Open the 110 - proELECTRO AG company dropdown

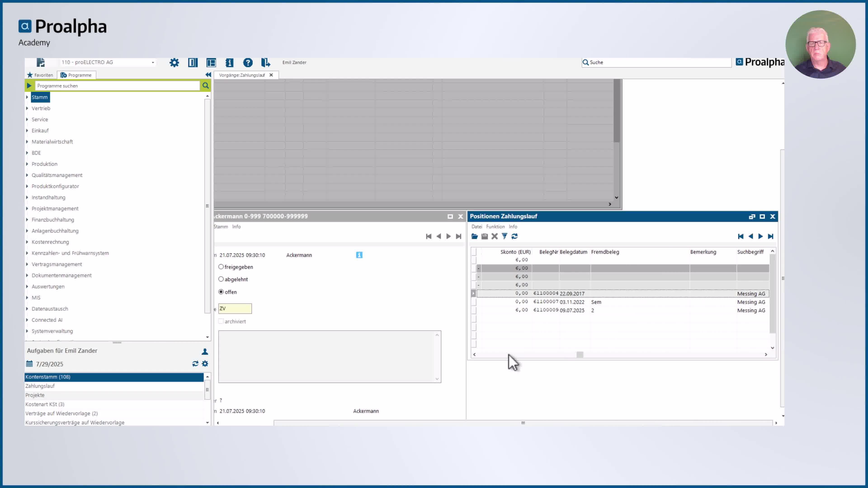153,62
